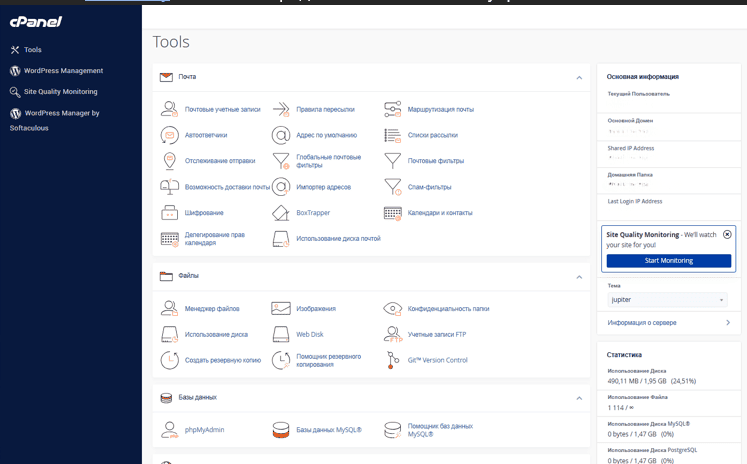Click the Спам-фильтры funnel icon
This screenshot has height=464, width=747.
coord(392,187)
